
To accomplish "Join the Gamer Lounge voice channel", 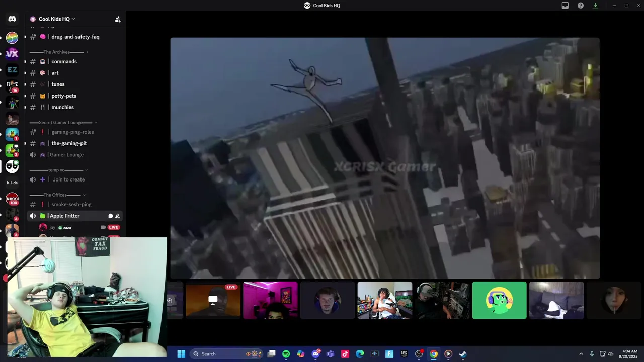I will point(75,155).
